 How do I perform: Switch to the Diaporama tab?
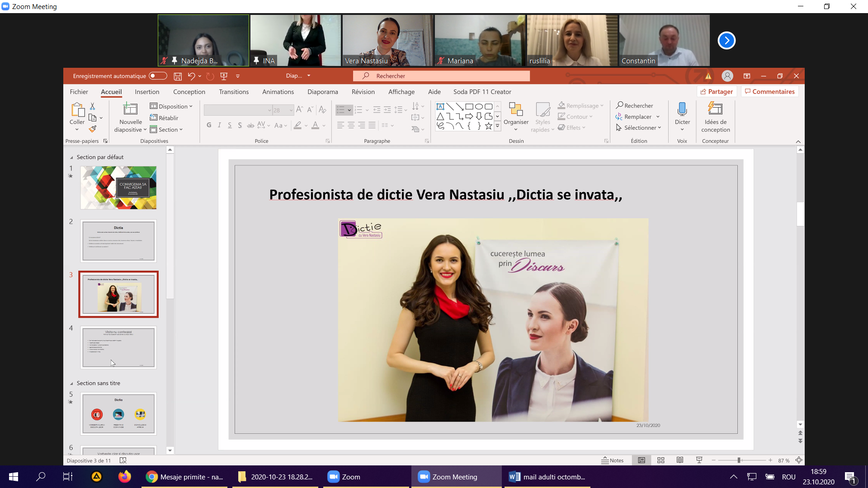click(x=322, y=92)
